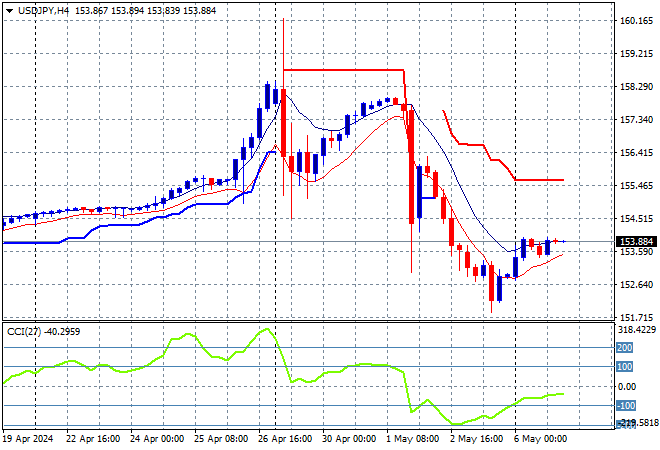Click the 6 May 00:00 time label
Image resolution: width=660 pixels, height=450 pixels.
541,439
